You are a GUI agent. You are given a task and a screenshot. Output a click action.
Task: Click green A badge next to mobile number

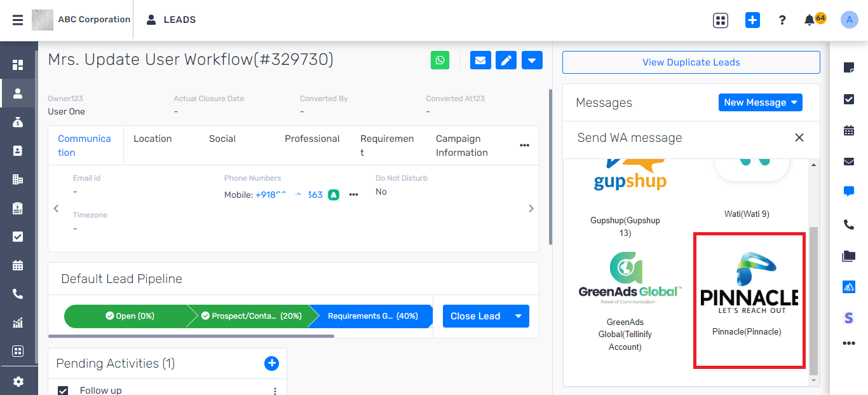point(334,195)
